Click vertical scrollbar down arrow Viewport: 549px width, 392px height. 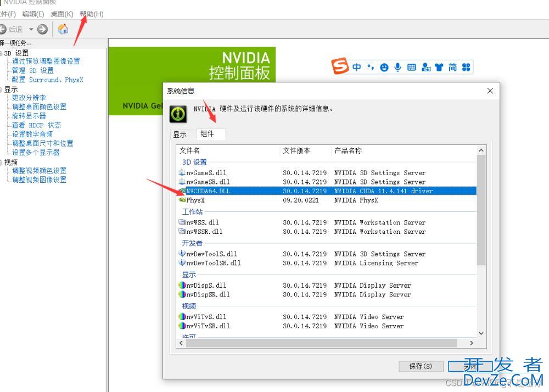coord(481,333)
